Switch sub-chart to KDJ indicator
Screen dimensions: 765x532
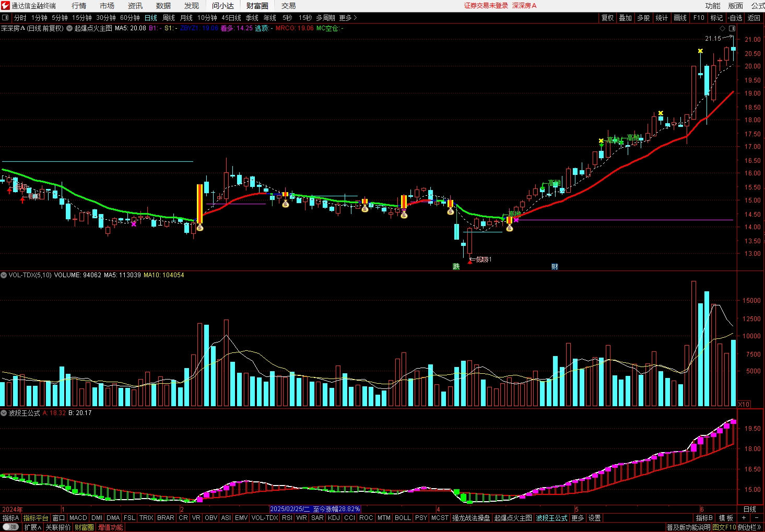(x=334, y=518)
